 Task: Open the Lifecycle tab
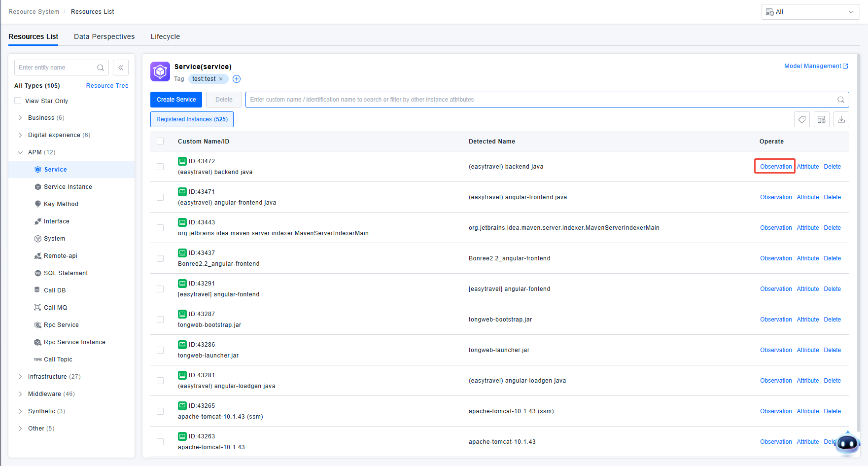[165, 36]
